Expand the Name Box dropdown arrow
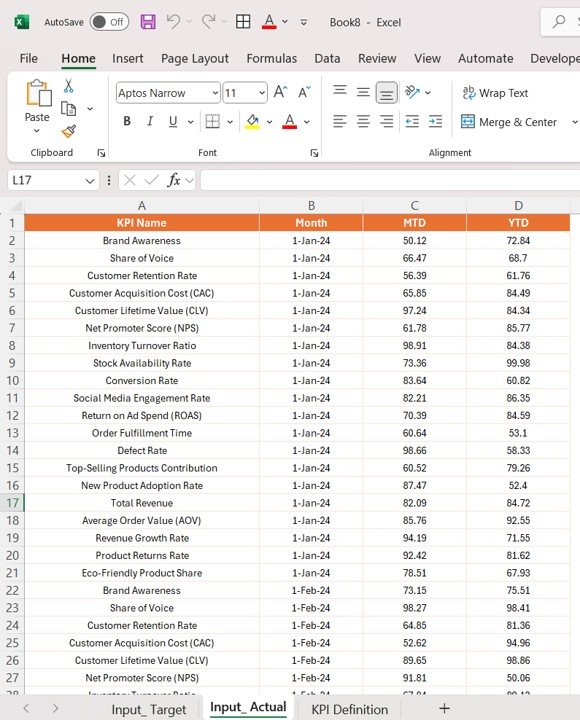 [x=90, y=180]
